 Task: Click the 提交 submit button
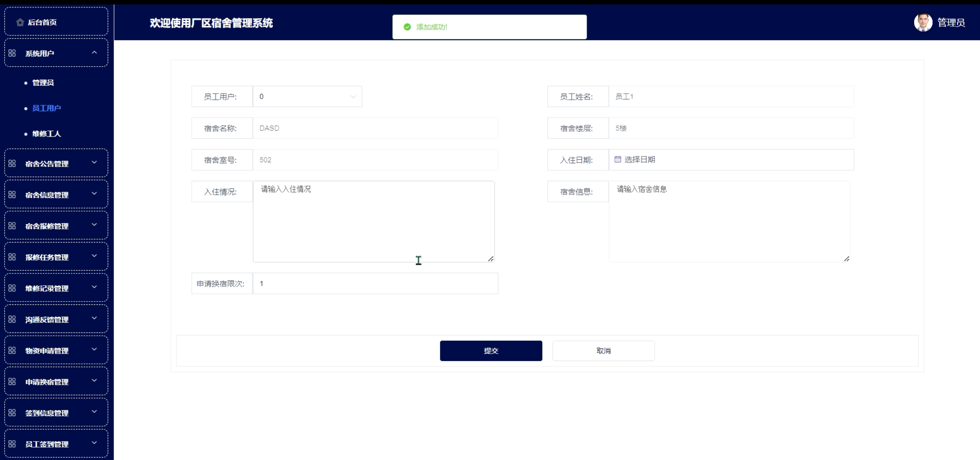point(491,351)
